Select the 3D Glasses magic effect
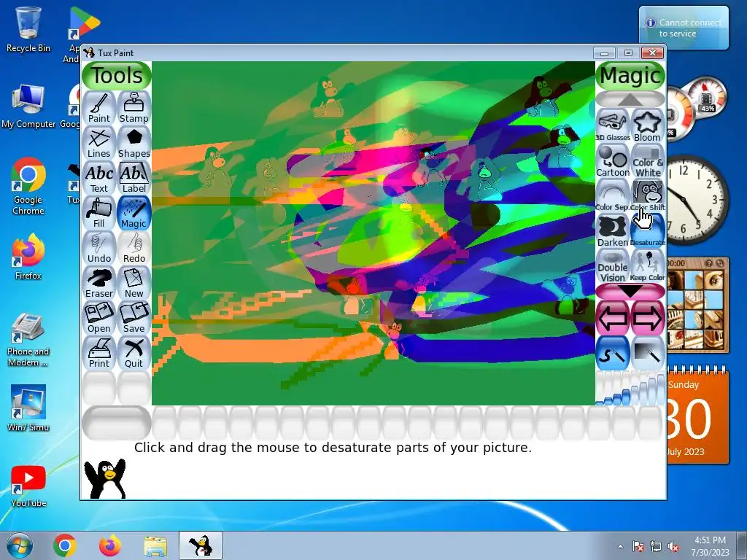The image size is (747, 560). [613, 125]
